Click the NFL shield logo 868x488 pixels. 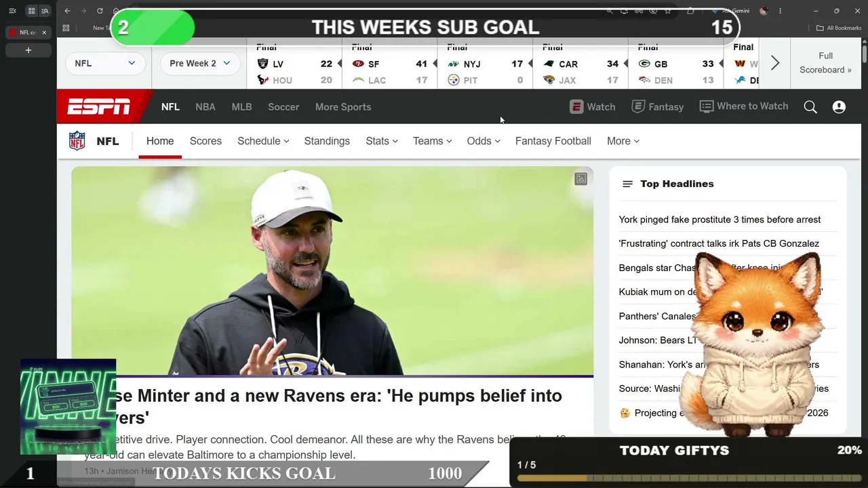tap(77, 141)
